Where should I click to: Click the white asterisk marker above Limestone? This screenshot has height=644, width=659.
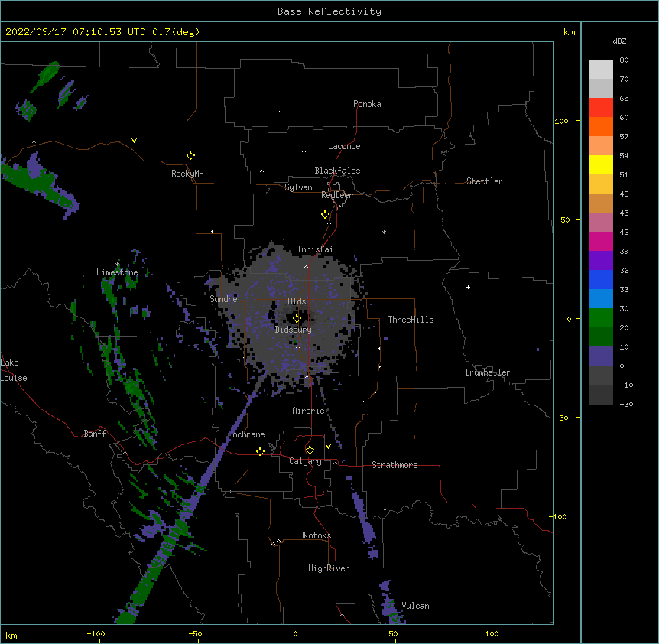click(117, 265)
